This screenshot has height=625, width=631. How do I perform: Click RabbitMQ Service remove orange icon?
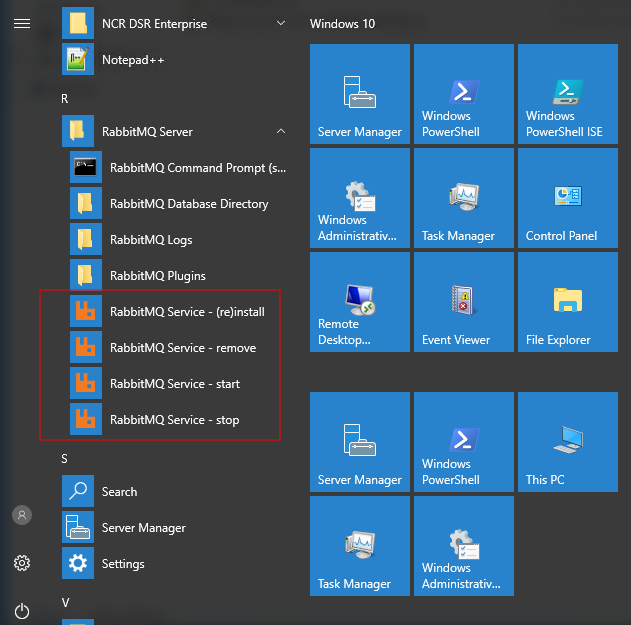pyautogui.click(x=86, y=347)
